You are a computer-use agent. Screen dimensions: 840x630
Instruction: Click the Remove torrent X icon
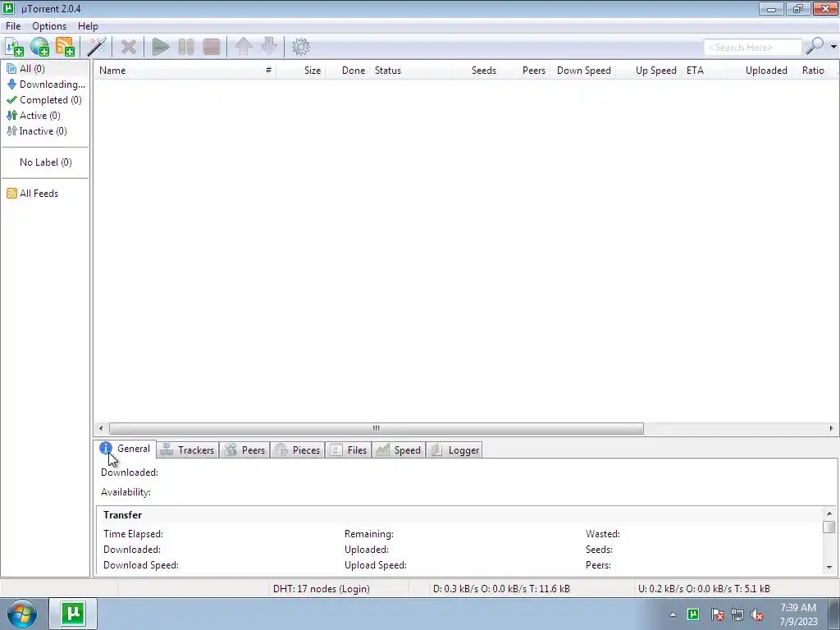[x=129, y=47]
